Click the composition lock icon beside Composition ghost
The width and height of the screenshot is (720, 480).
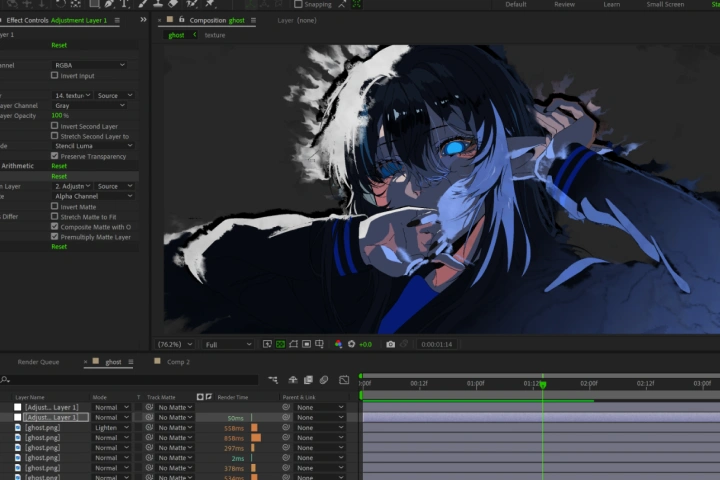click(182, 20)
